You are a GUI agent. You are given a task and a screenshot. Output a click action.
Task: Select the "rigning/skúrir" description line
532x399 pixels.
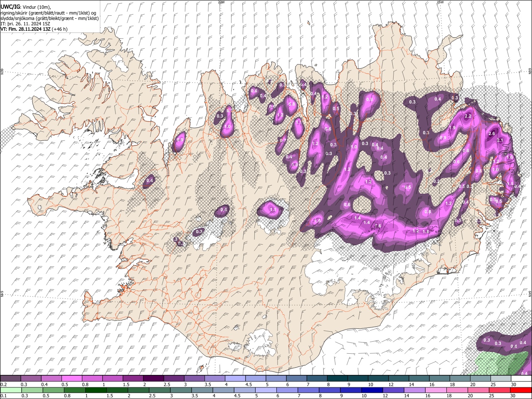tap(49, 13)
